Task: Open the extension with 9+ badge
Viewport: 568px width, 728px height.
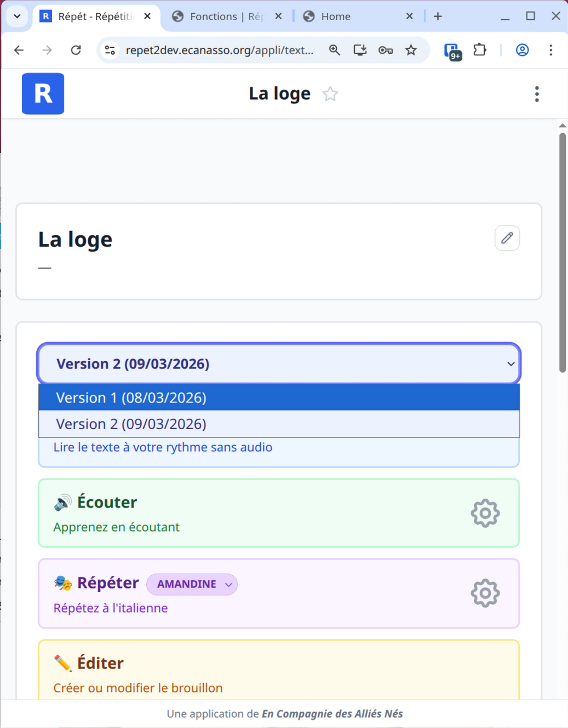Action: (x=453, y=51)
